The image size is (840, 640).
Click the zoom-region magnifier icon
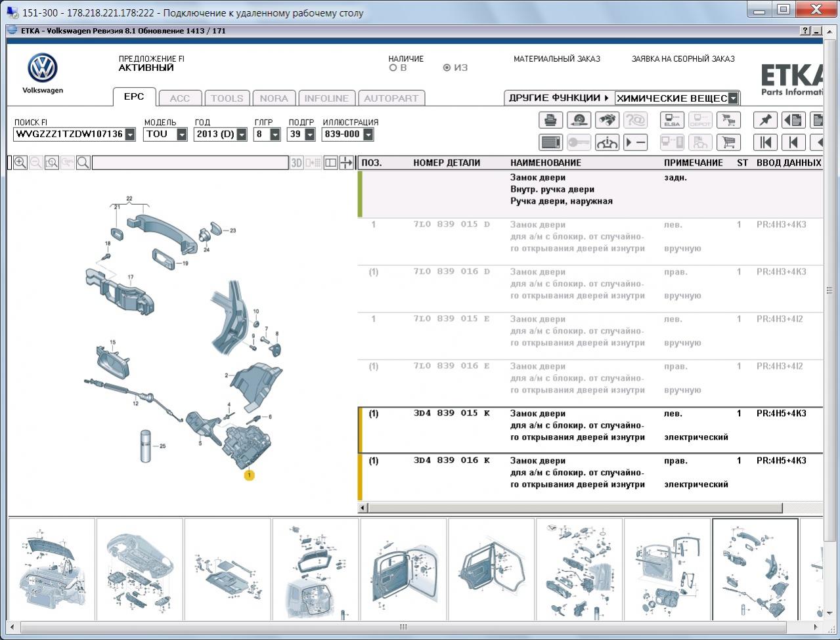click(x=52, y=163)
